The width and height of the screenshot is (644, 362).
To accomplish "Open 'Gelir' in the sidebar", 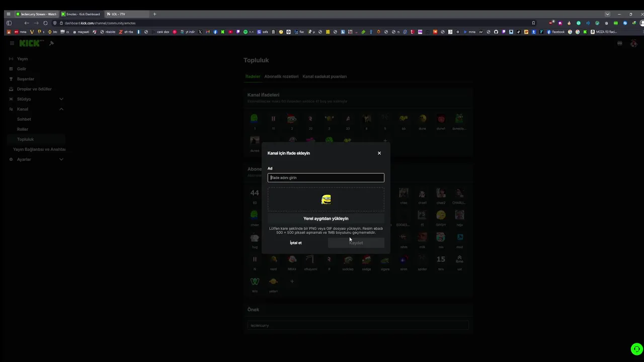I will click(22, 69).
